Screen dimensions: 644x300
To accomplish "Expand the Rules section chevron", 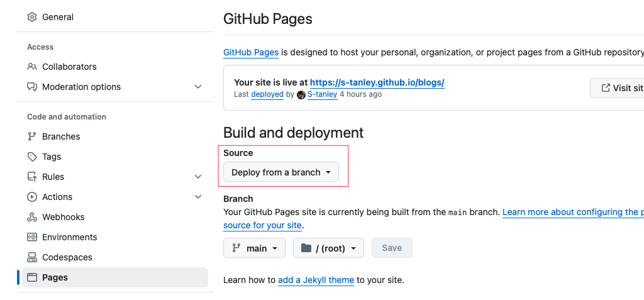I will point(198,177).
